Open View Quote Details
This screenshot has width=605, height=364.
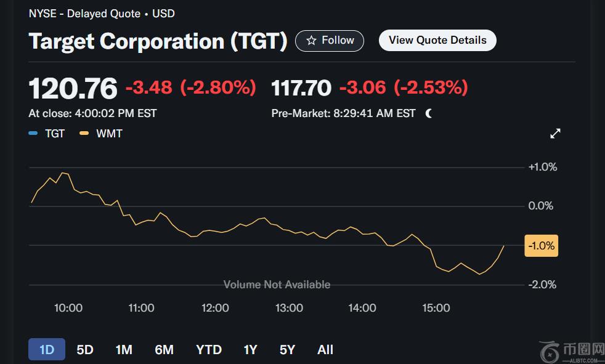(437, 41)
